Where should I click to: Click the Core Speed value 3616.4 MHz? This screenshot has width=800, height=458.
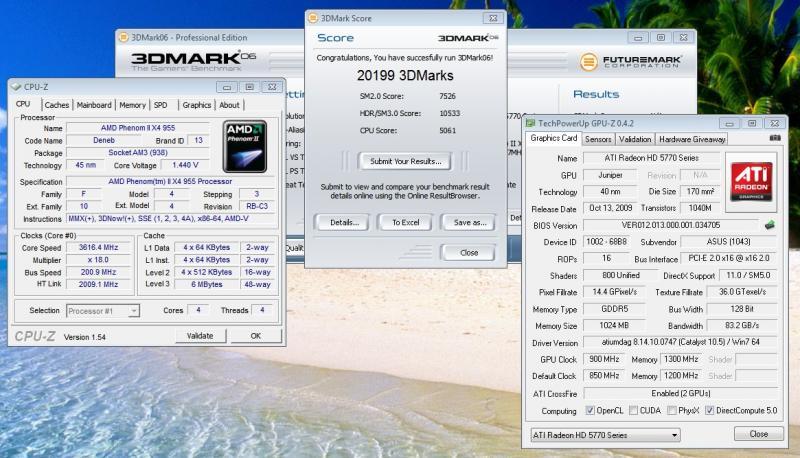coord(98,247)
